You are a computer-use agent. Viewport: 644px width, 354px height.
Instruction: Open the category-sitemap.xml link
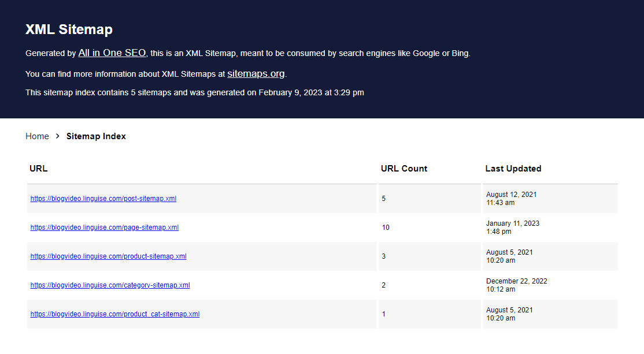click(110, 285)
